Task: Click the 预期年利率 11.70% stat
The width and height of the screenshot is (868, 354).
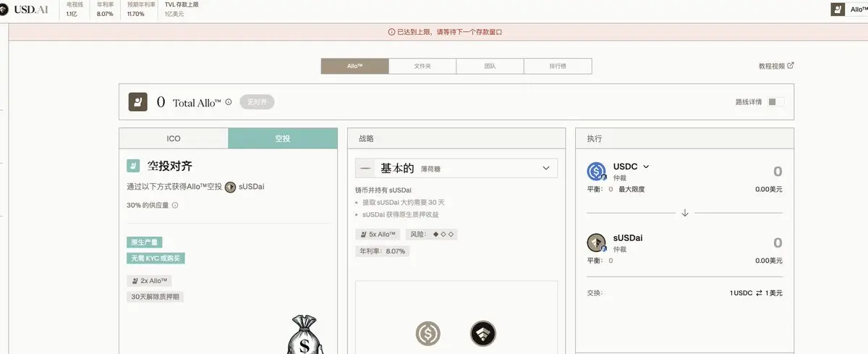Action: click(x=141, y=9)
